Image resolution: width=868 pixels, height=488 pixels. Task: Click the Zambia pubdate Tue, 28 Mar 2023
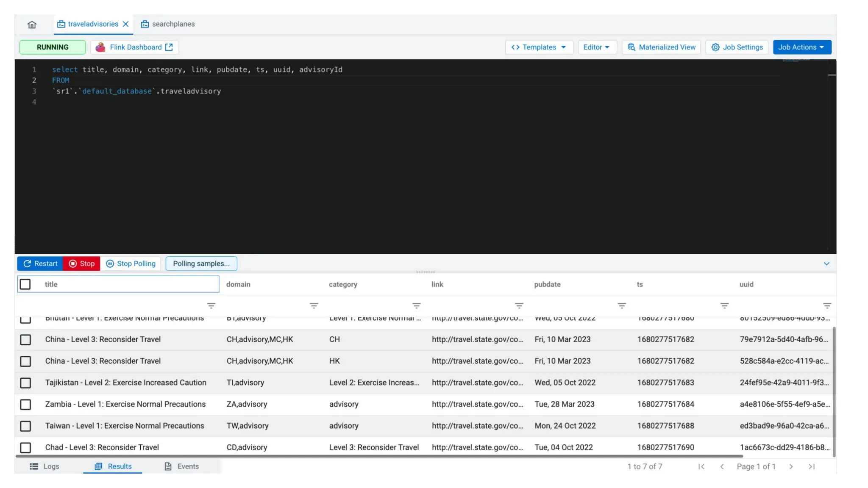[565, 404]
